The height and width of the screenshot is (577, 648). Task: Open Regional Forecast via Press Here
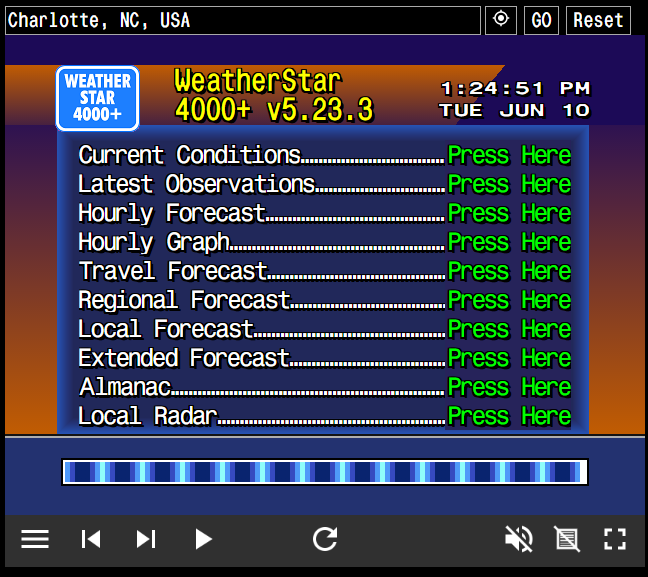(x=509, y=300)
